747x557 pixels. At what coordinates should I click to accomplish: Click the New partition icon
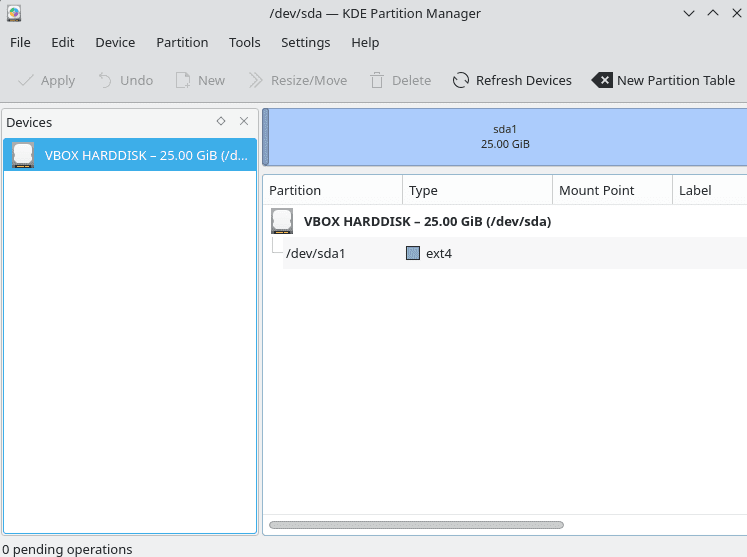(x=183, y=80)
